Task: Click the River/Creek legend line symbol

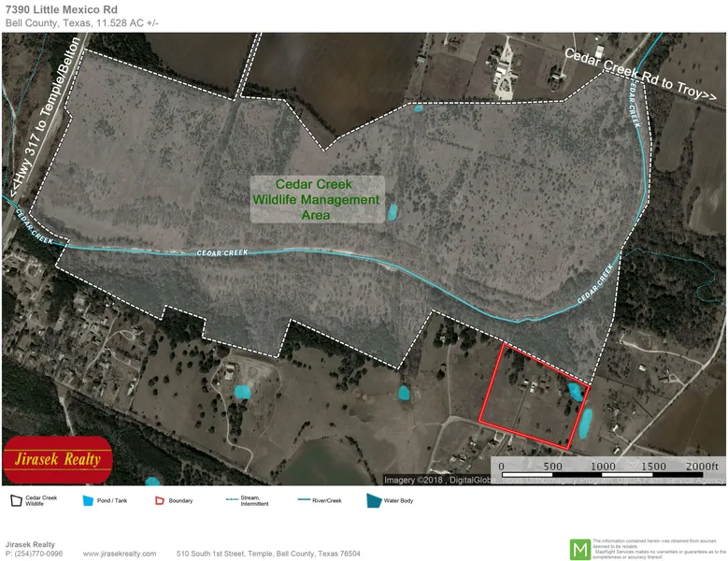Action: 303,500
